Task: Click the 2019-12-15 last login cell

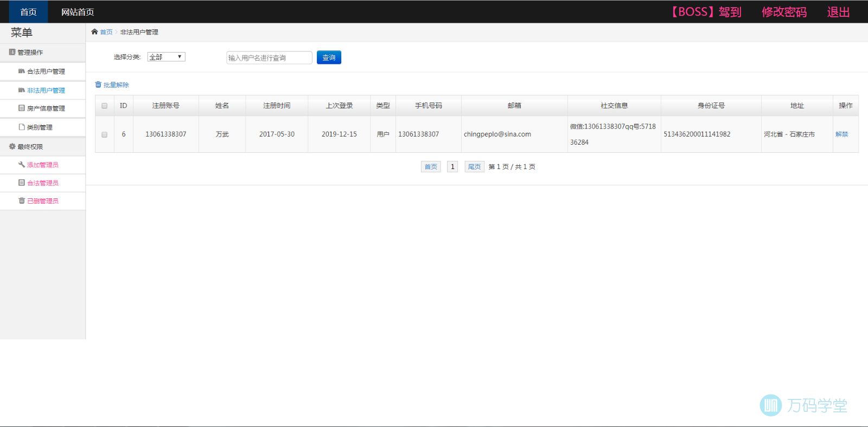Action: pos(339,134)
